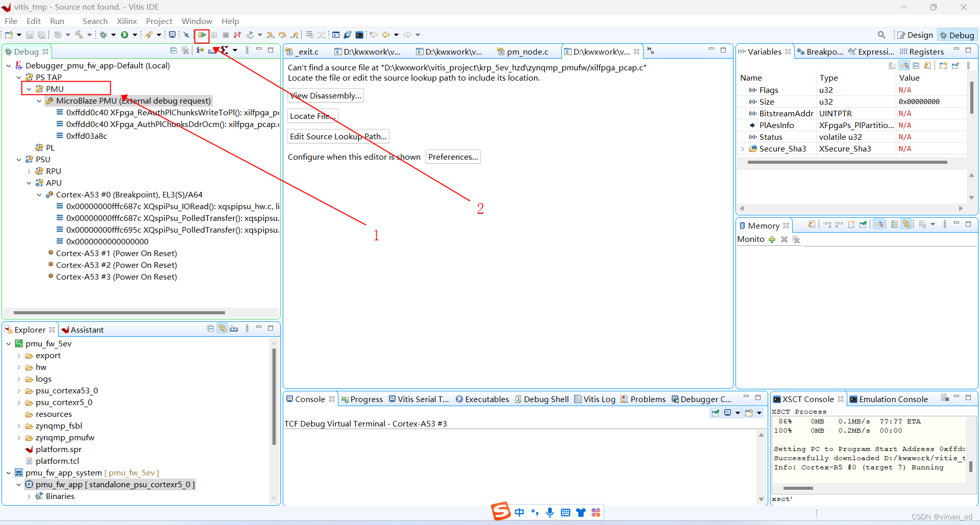Screen dimensions: 980x525
Task: Terminate the debug session via red stop icon
Action: (226, 35)
